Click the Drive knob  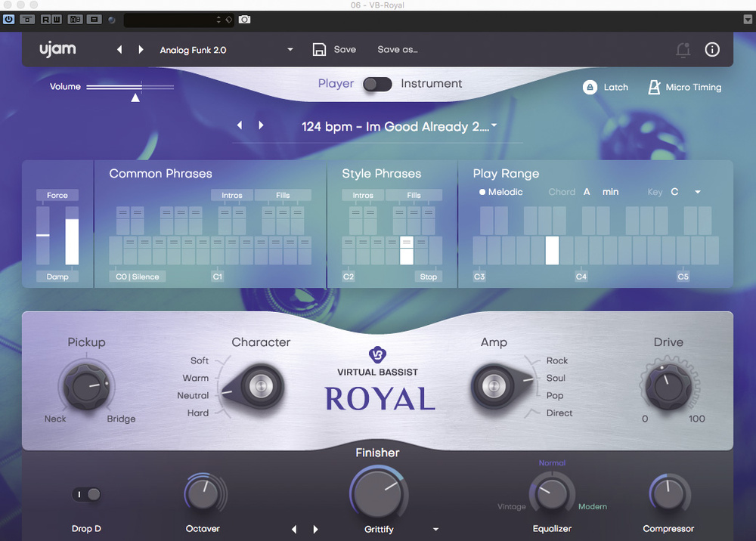(x=668, y=386)
